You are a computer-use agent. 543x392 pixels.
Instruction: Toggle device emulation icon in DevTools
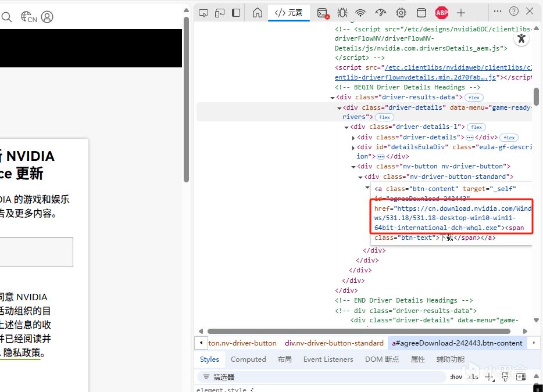(220, 13)
